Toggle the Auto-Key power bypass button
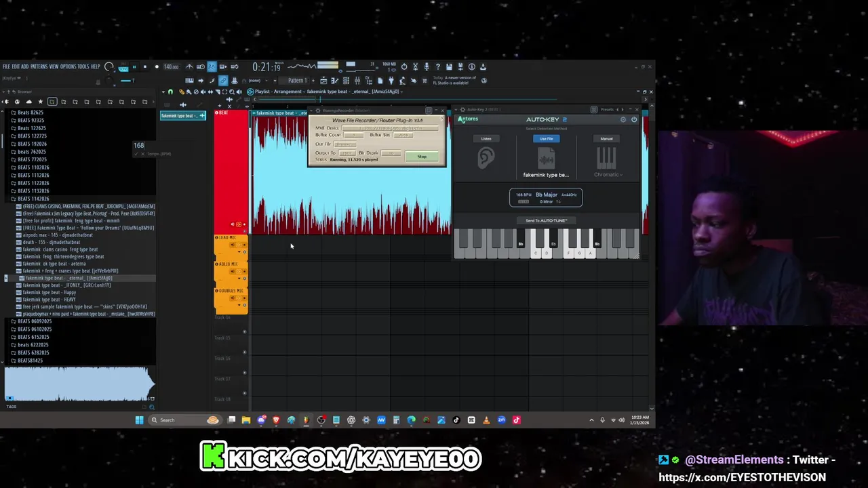The height and width of the screenshot is (488, 868). [634, 120]
